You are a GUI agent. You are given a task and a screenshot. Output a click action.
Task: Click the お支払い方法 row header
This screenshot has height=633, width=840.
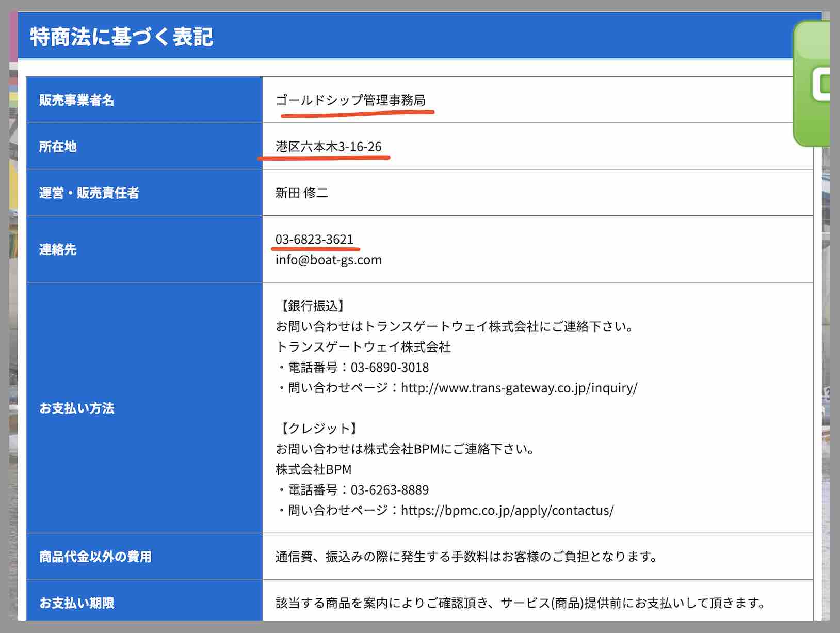tap(76, 408)
